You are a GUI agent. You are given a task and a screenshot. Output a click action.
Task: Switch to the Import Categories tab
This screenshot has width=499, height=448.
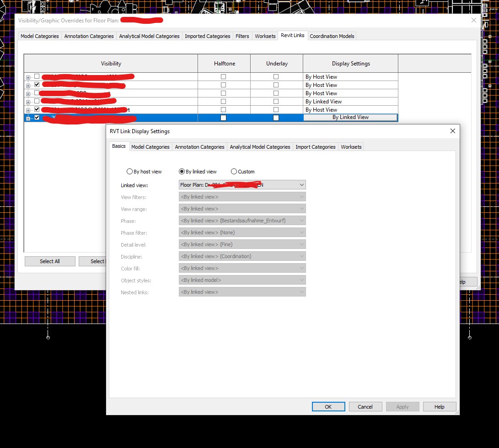point(315,147)
